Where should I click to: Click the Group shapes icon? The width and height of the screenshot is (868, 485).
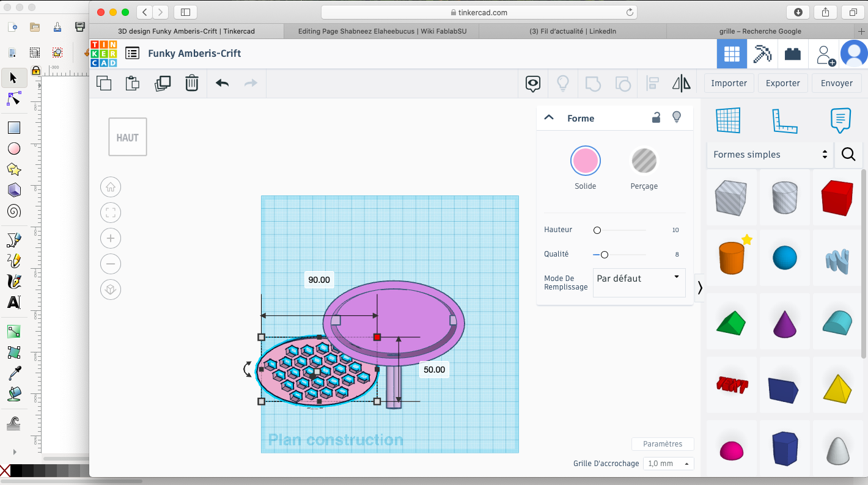[x=593, y=84]
